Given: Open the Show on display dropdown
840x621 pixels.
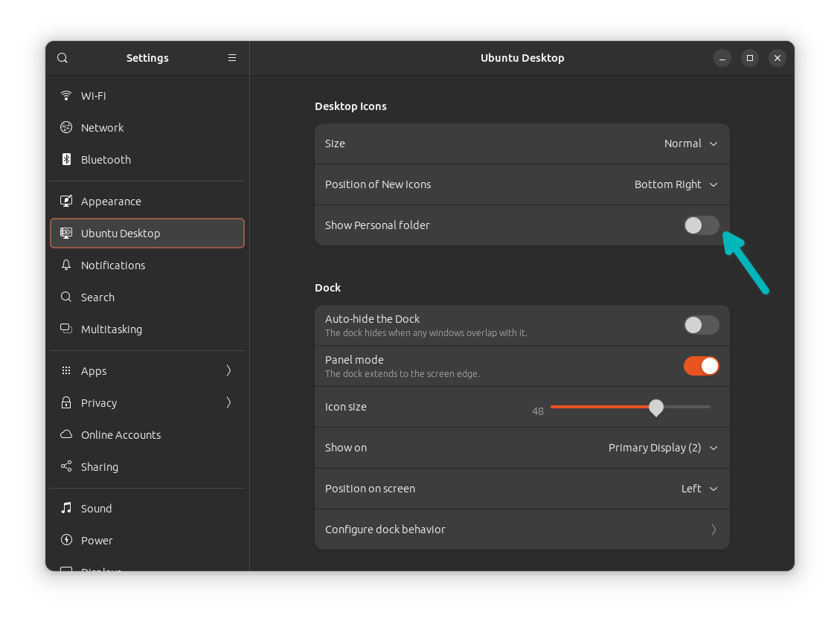Looking at the screenshot, I should (x=662, y=448).
